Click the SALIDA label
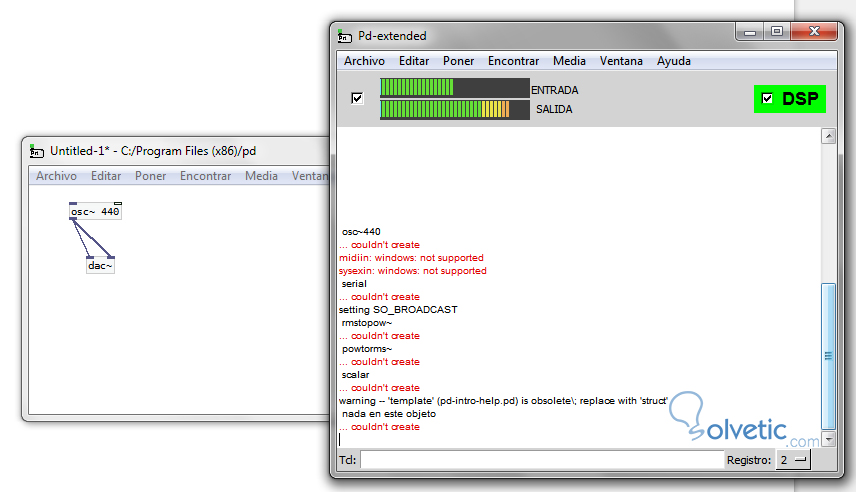The width and height of the screenshot is (856, 492). point(554,109)
